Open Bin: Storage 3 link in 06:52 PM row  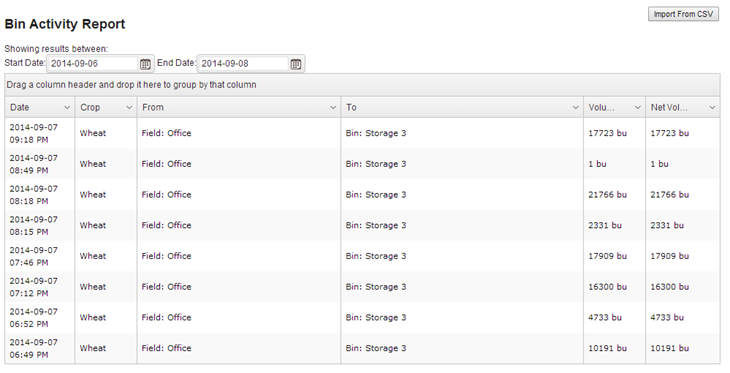pyautogui.click(x=376, y=318)
